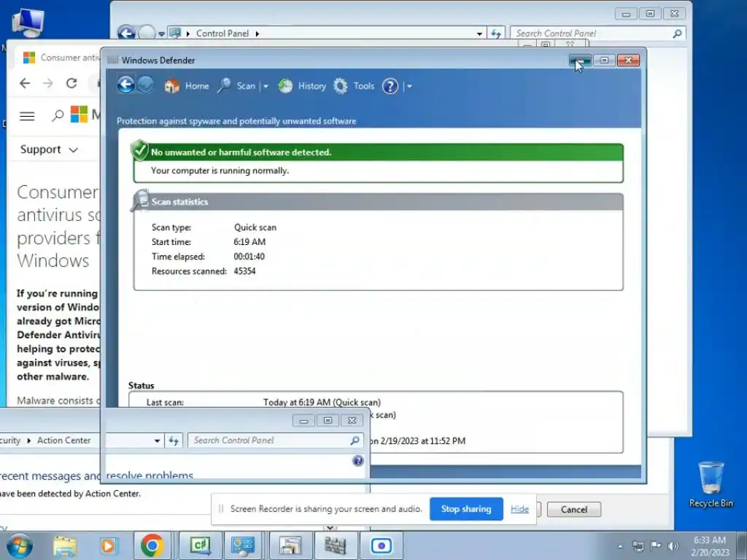Screen dimensions: 747x560
Task: Click Control Panel breadcrumb in address bar
Action: (222, 34)
